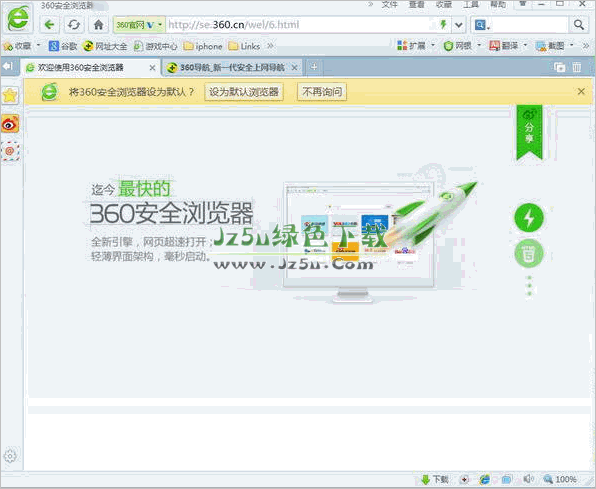Close the 360导航 tab
The height and width of the screenshot is (489, 596).
(x=295, y=68)
